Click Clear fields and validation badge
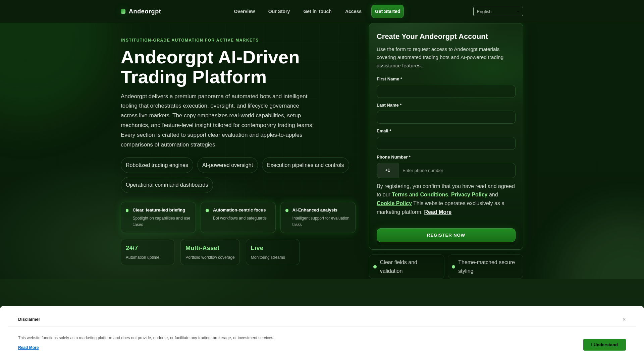Screen dimensions: 644x362 407,267
